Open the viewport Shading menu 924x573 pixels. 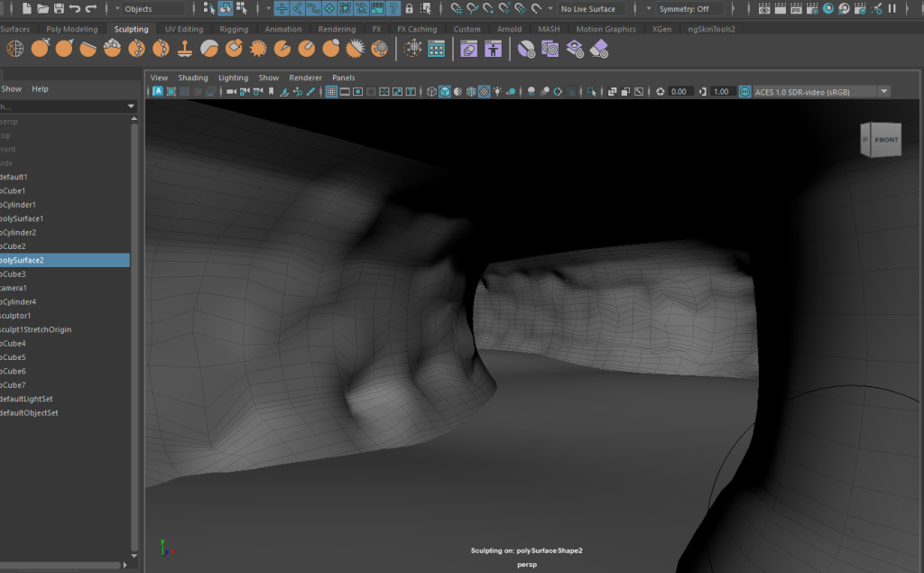coord(193,78)
